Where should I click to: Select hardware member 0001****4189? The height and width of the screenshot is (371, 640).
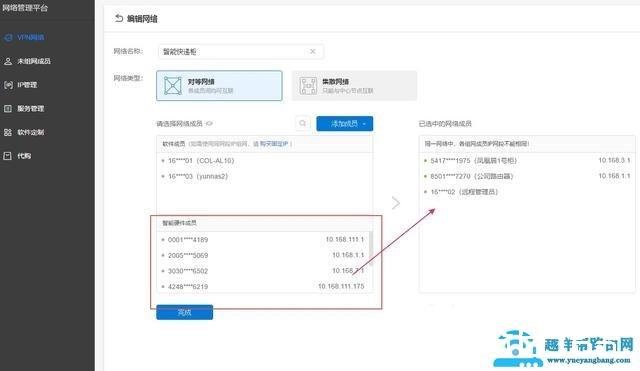point(263,240)
